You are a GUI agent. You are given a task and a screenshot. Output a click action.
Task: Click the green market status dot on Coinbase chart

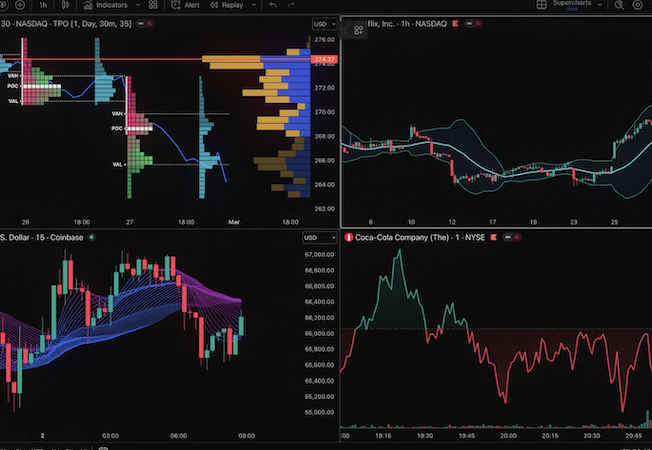tap(91, 237)
